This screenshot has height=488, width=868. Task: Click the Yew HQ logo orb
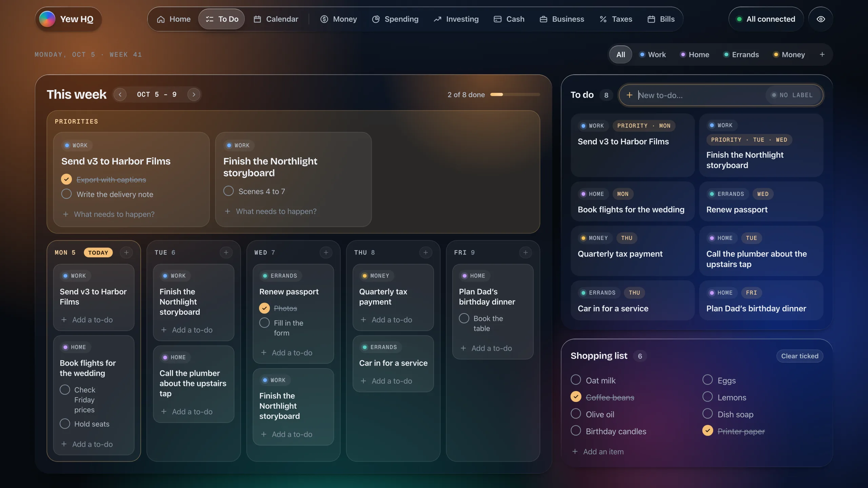click(47, 19)
